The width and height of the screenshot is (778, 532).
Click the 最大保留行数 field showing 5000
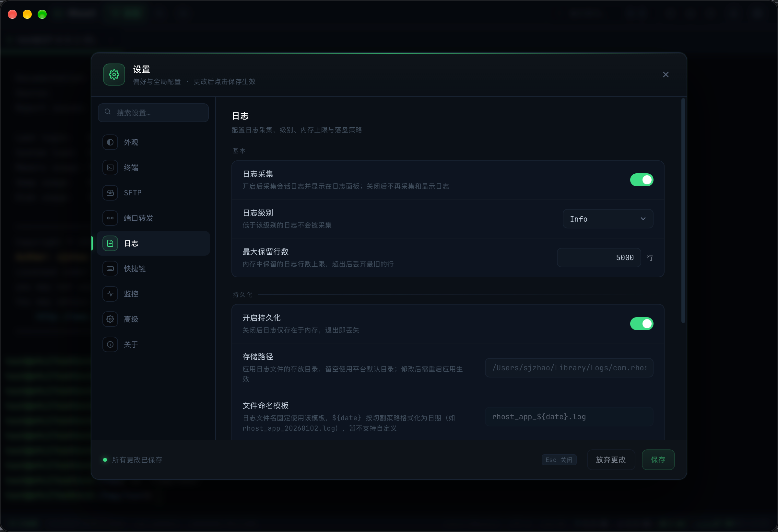(x=599, y=258)
